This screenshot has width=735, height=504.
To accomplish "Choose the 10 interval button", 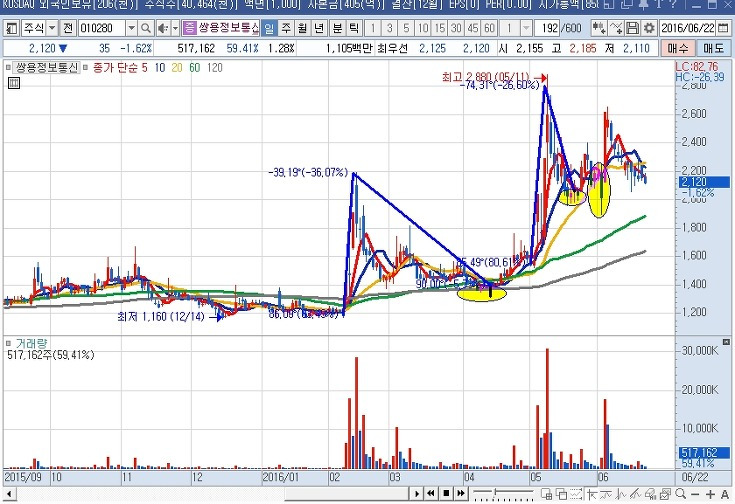I will pos(423,29).
